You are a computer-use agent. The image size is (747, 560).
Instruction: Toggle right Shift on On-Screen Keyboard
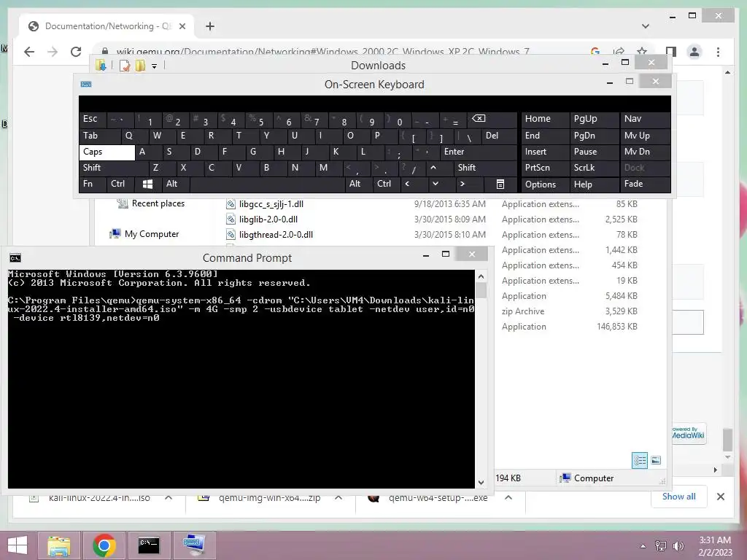485,168
